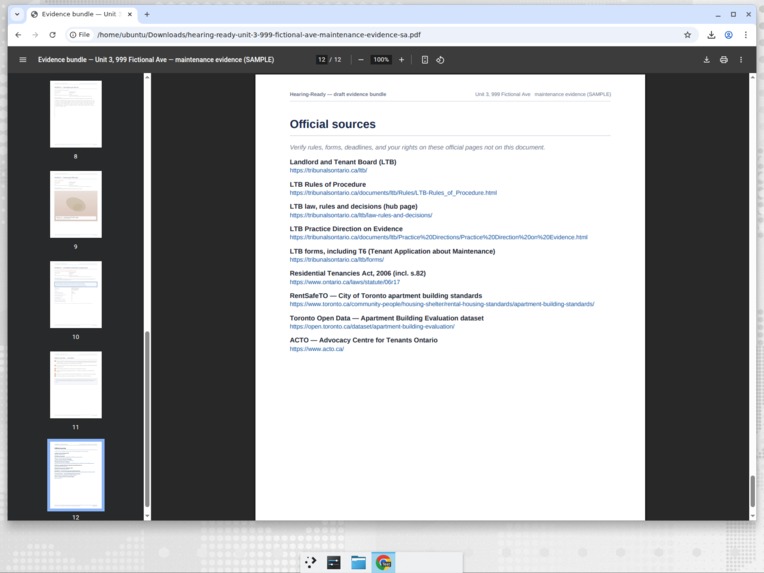Open PDF viewer more actions menu
The image size is (764, 573).
click(741, 59)
